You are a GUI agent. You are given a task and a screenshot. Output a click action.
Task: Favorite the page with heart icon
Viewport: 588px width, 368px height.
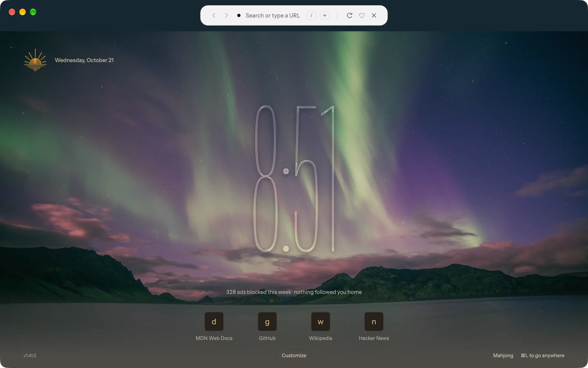[362, 16]
